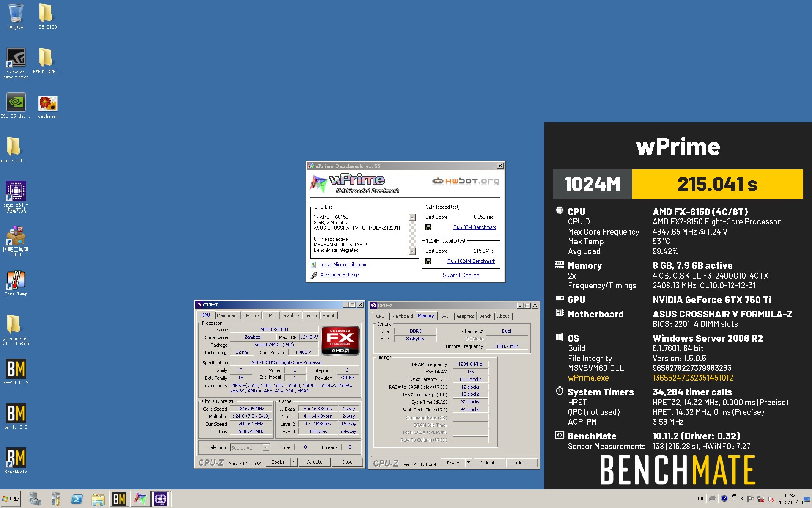This screenshot has width=812, height=508.
Task: Click Close in Memory CPU-Z window
Action: [x=521, y=463]
